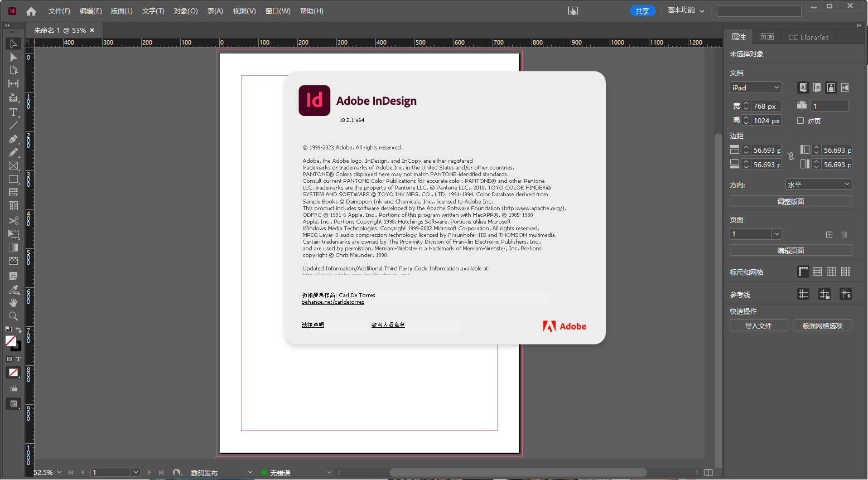Reset to default fill and stroke
Screen dimensions: 868x480
pos(8,329)
